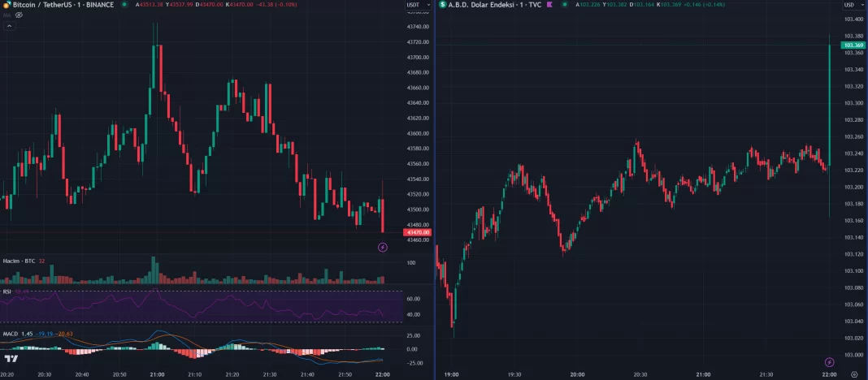Click the green market status dot on Bitcoin chart
Viewport: 868px width, 380px height.
point(124,5)
